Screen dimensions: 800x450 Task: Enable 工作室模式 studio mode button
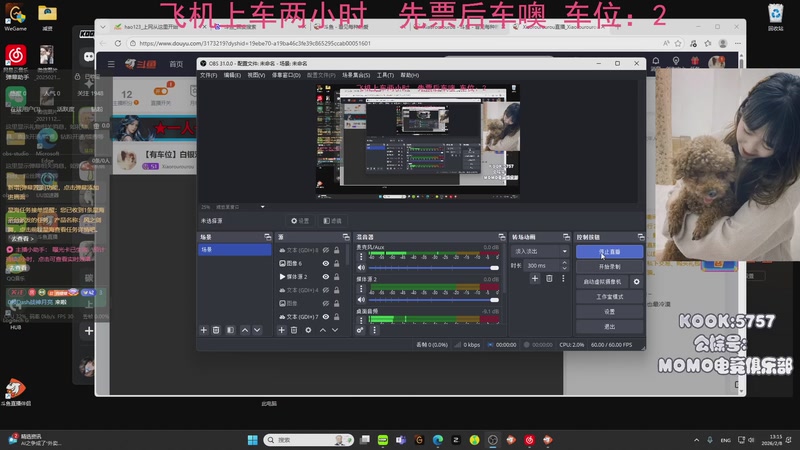609,296
